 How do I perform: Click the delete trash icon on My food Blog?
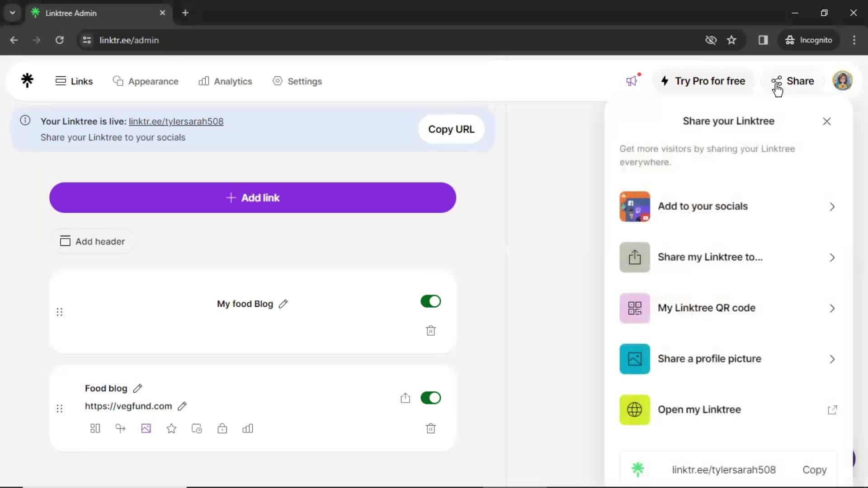coord(431,331)
